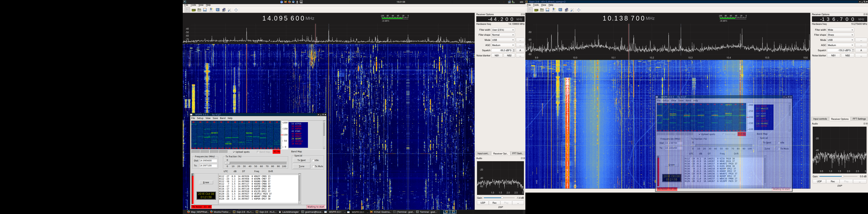Viewport: 868px width, 214px height.
Task: Click Erase button in left WSPR window
Action: pyautogui.click(x=206, y=182)
